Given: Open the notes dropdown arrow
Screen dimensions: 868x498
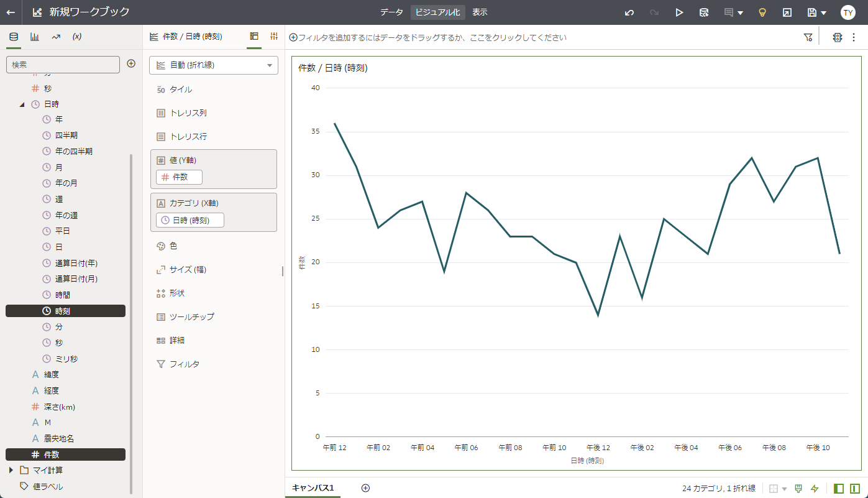Looking at the screenshot, I should [741, 13].
